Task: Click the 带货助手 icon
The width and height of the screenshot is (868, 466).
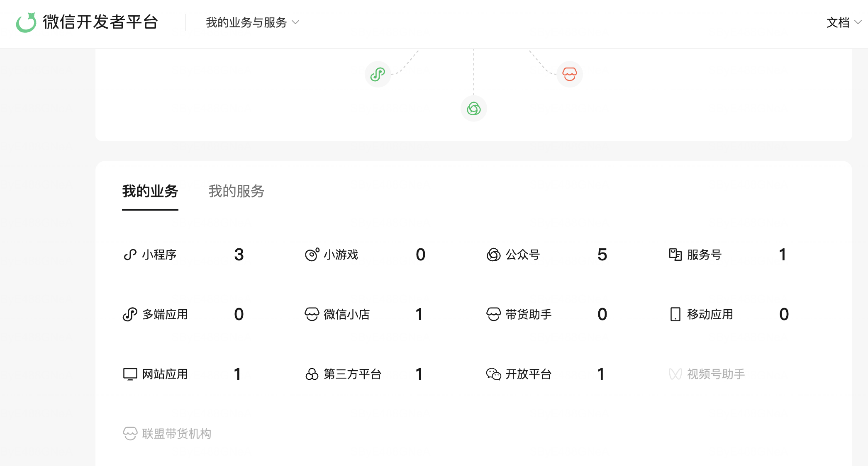Action: (x=494, y=314)
